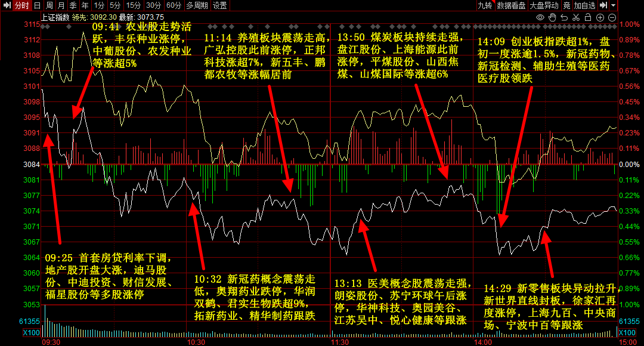
Task: Select the hand pan tool
Action: pos(552,18)
